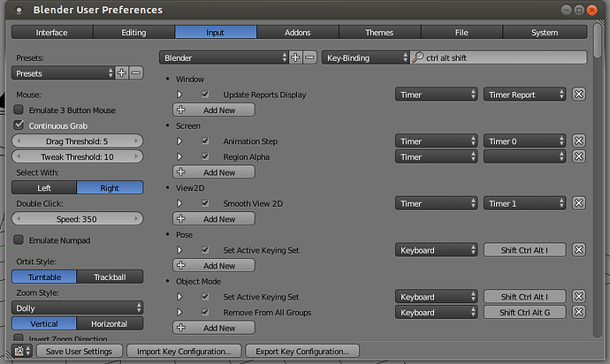Select Left mouse button for selection

(x=44, y=187)
